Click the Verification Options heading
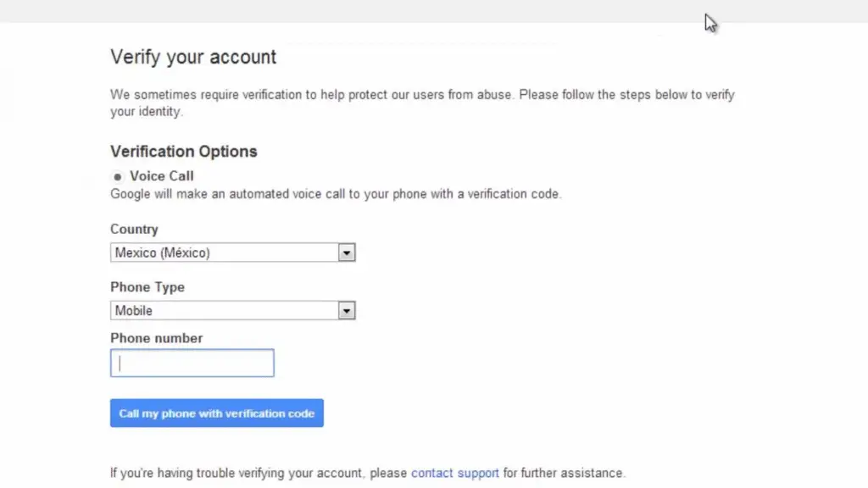The image size is (868, 488). point(184,152)
